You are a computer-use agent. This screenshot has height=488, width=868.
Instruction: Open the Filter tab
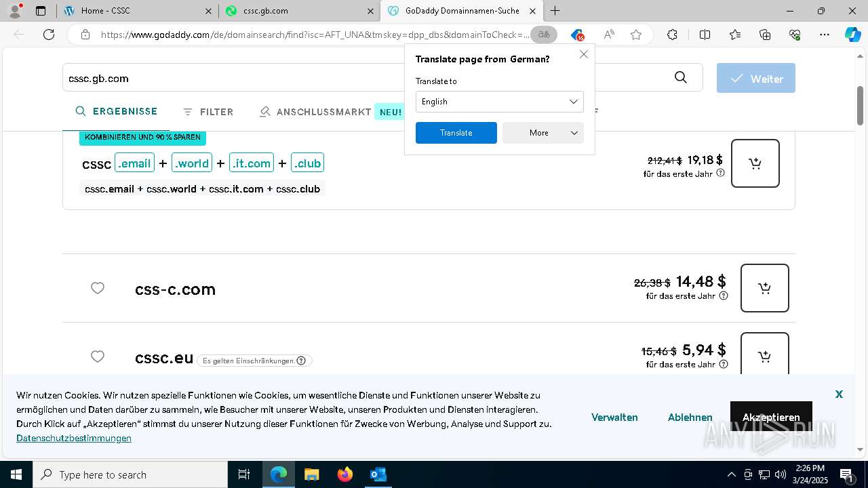pos(208,112)
